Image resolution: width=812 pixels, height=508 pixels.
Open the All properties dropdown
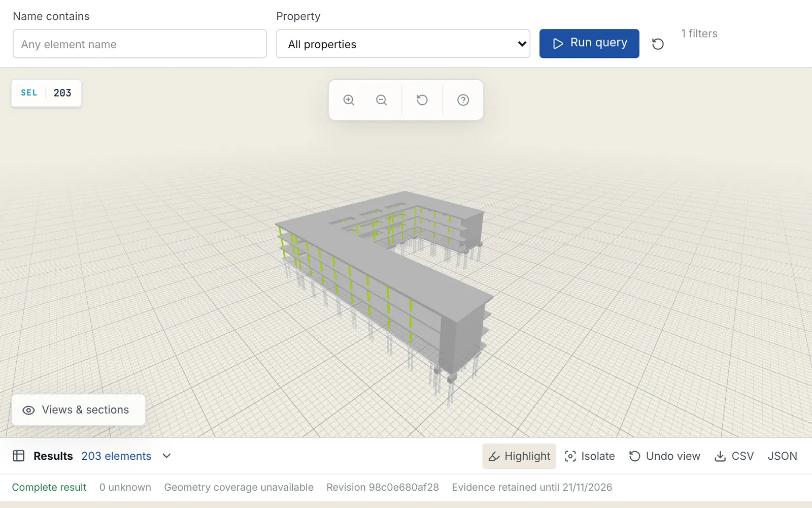[x=403, y=44]
